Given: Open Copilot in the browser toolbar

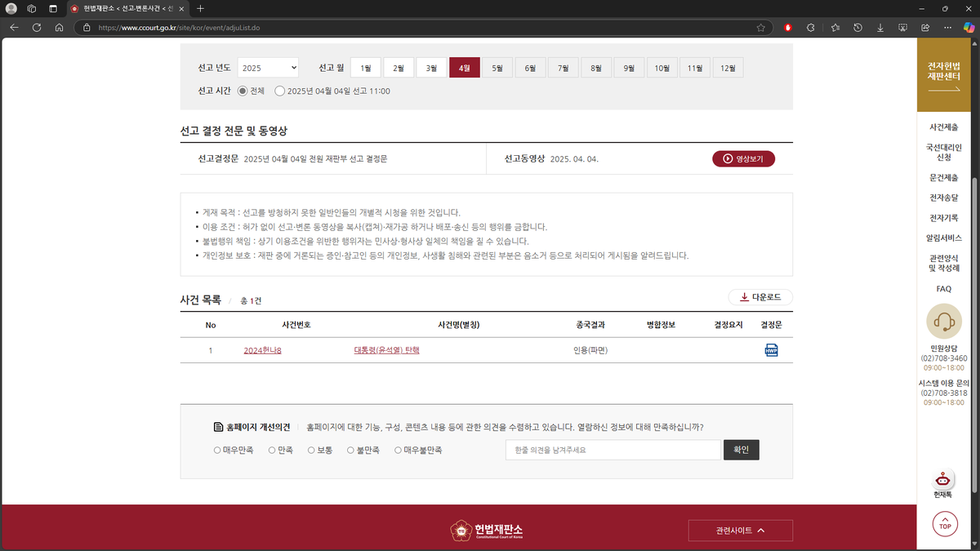Looking at the screenshot, I should click(x=970, y=26).
